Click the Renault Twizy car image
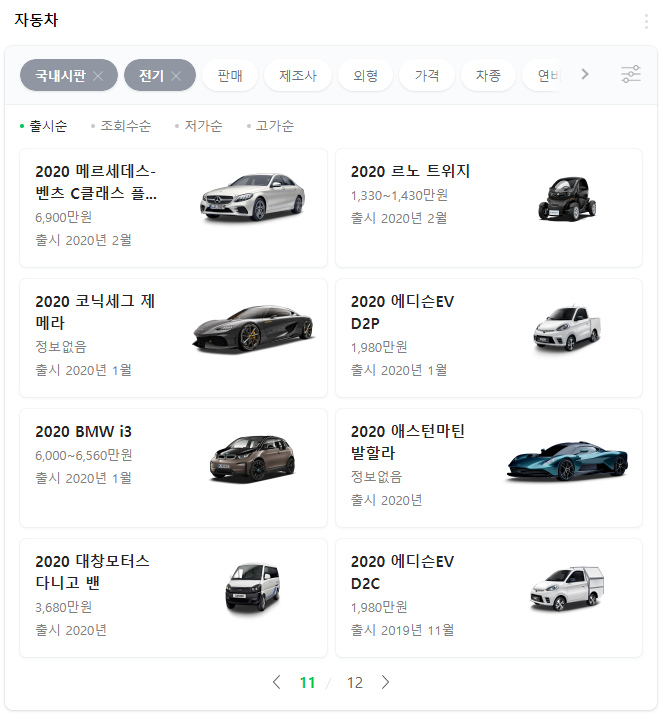 tap(567, 199)
